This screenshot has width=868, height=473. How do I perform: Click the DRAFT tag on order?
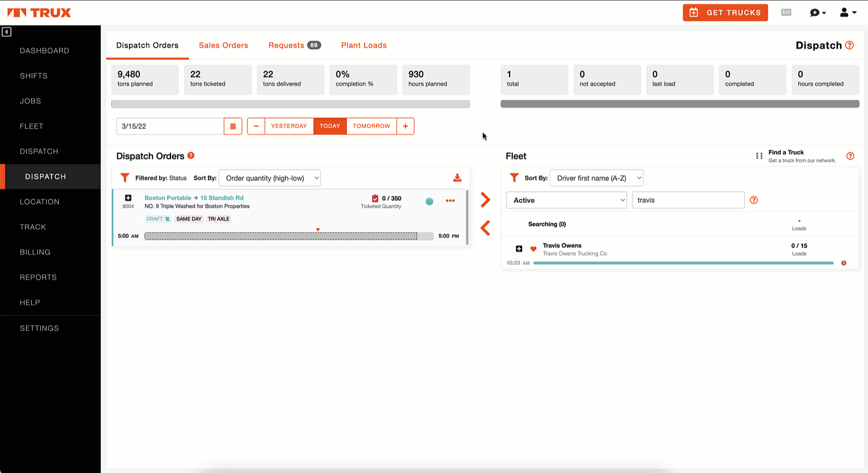pyautogui.click(x=158, y=219)
